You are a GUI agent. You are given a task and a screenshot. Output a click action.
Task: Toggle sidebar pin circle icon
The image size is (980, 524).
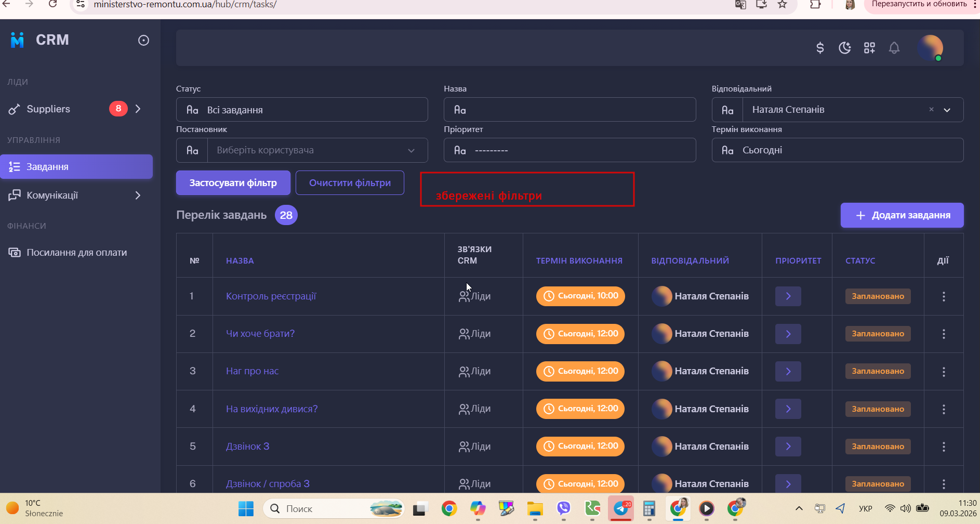tap(144, 41)
